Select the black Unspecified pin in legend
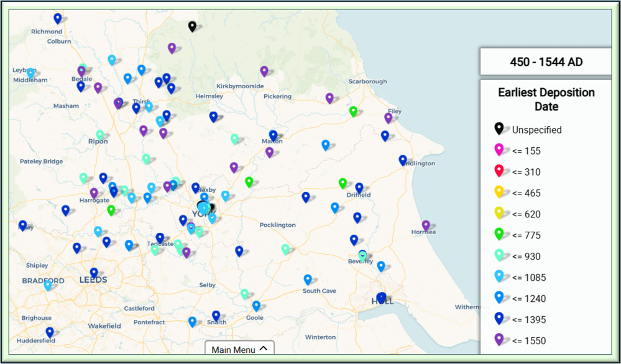This screenshot has height=364, width=621. tap(499, 129)
